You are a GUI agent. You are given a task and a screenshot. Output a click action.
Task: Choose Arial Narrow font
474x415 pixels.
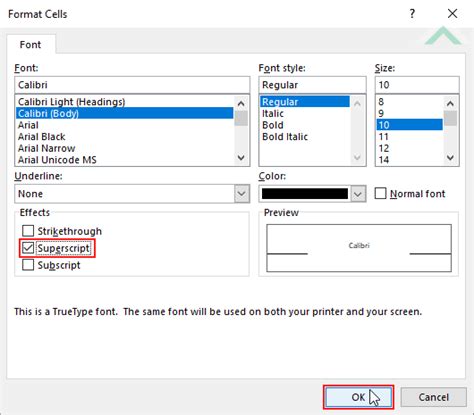coord(124,148)
